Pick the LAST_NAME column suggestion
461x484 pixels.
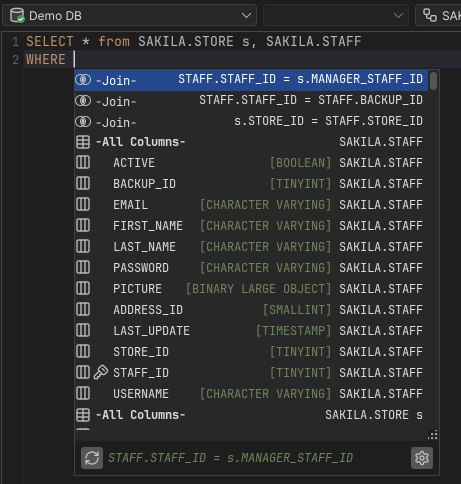click(251, 247)
